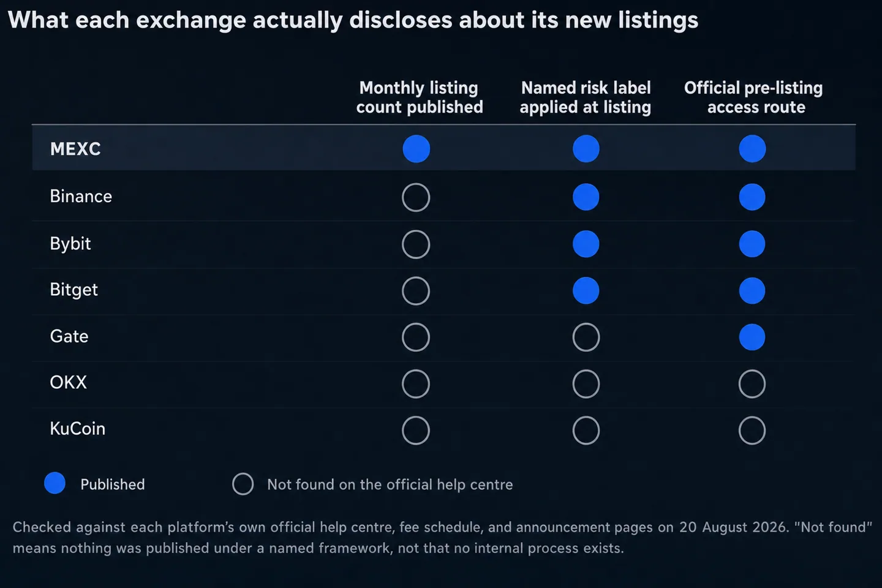Click Bybit's filled dot under Official pre-listing access
This screenshot has width=882, height=588.
(752, 244)
